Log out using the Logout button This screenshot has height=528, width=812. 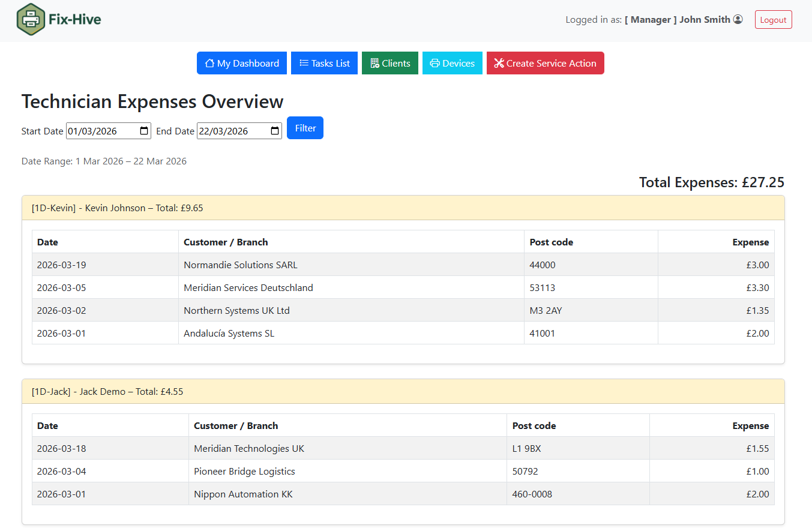point(773,20)
